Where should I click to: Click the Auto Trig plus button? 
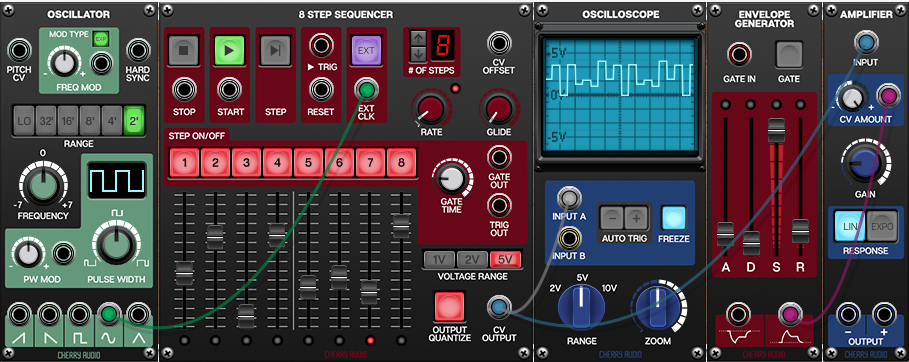click(636, 219)
